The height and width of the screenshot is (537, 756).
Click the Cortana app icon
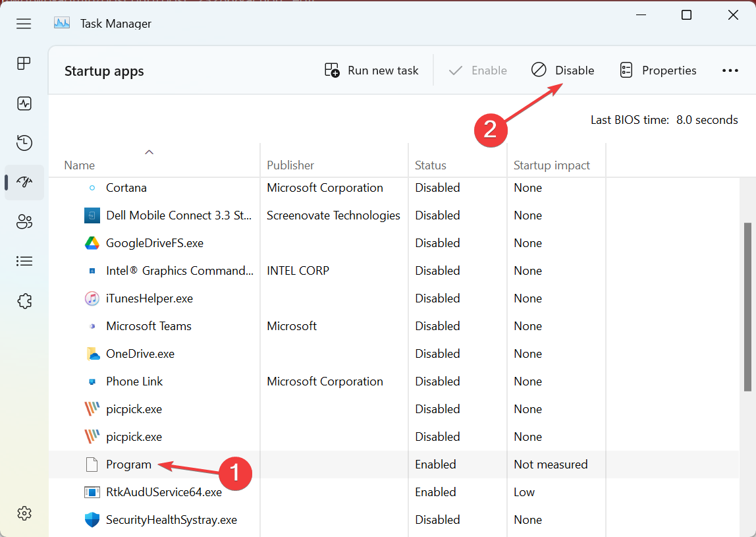[92, 188]
